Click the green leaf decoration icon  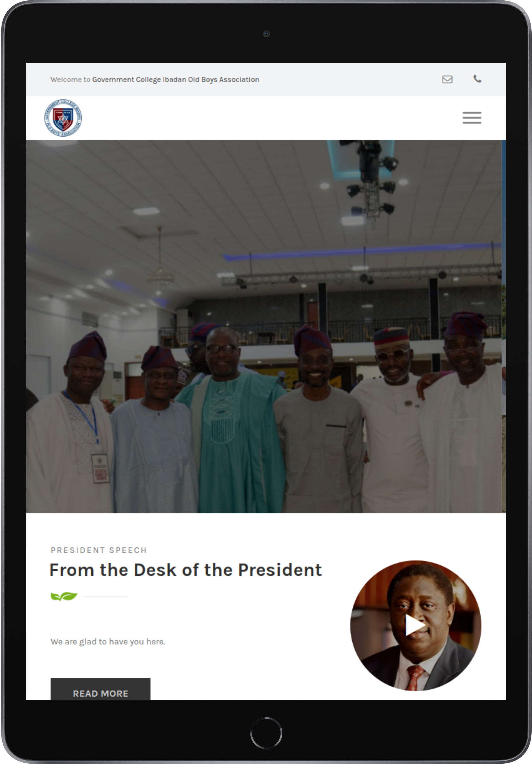64,596
